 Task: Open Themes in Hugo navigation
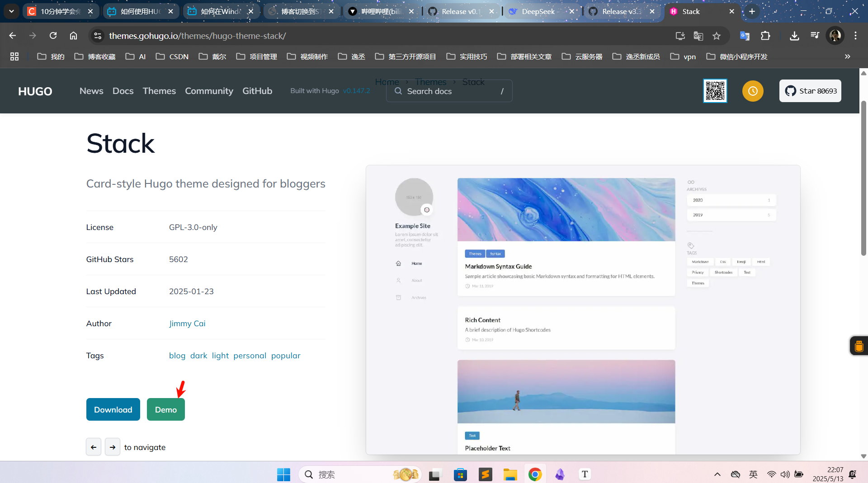click(159, 91)
